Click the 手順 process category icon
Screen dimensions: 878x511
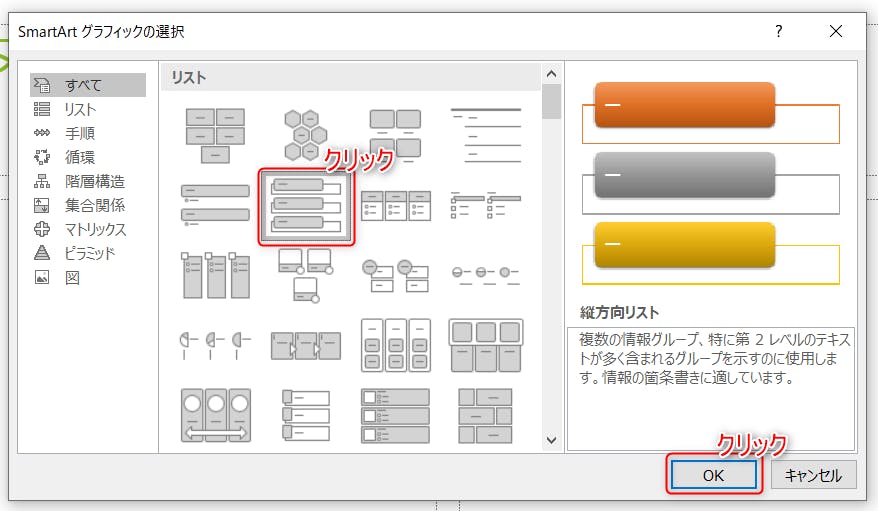(x=42, y=134)
